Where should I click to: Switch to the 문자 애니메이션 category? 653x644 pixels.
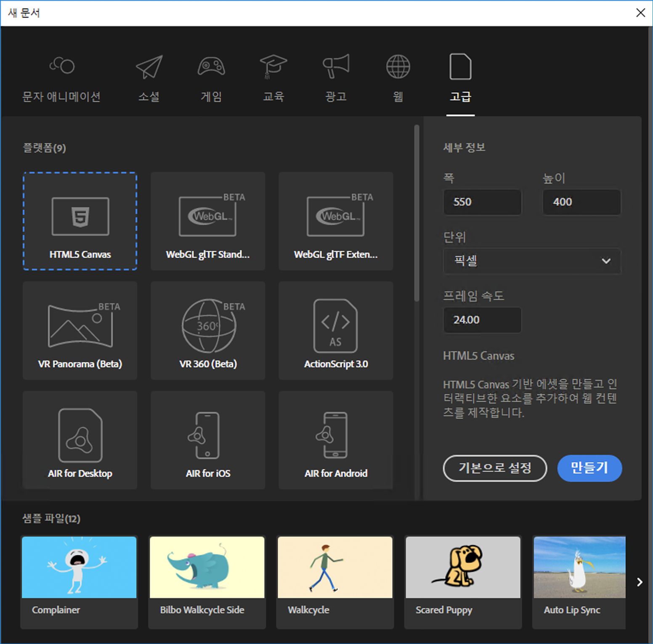pos(61,78)
